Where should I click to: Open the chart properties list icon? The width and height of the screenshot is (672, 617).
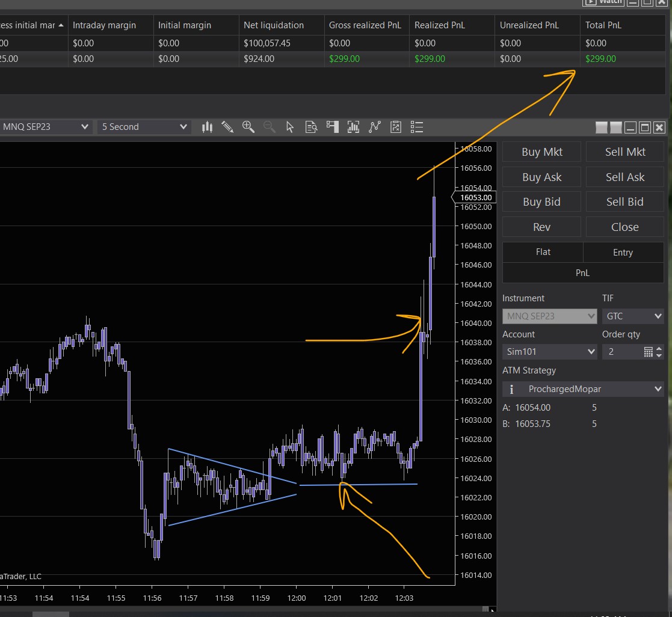click(417, 127)
